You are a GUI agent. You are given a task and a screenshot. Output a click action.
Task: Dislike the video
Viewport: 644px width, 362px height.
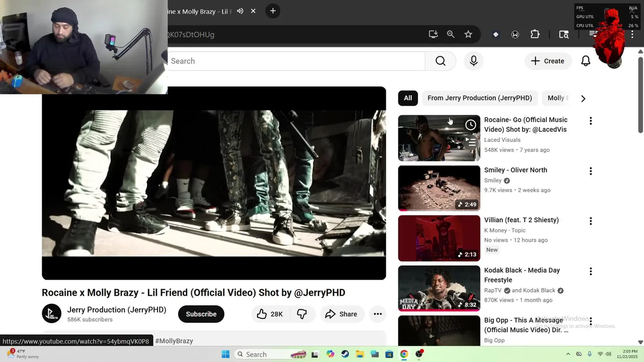(x=302, y=314)
